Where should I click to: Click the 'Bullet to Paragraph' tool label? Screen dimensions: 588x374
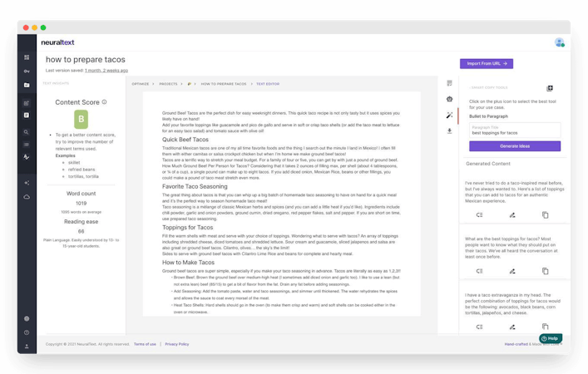click(x=488, y=116)
